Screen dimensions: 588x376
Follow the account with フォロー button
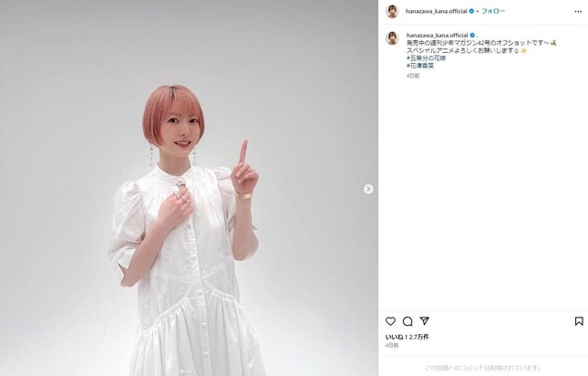[493, 11]
